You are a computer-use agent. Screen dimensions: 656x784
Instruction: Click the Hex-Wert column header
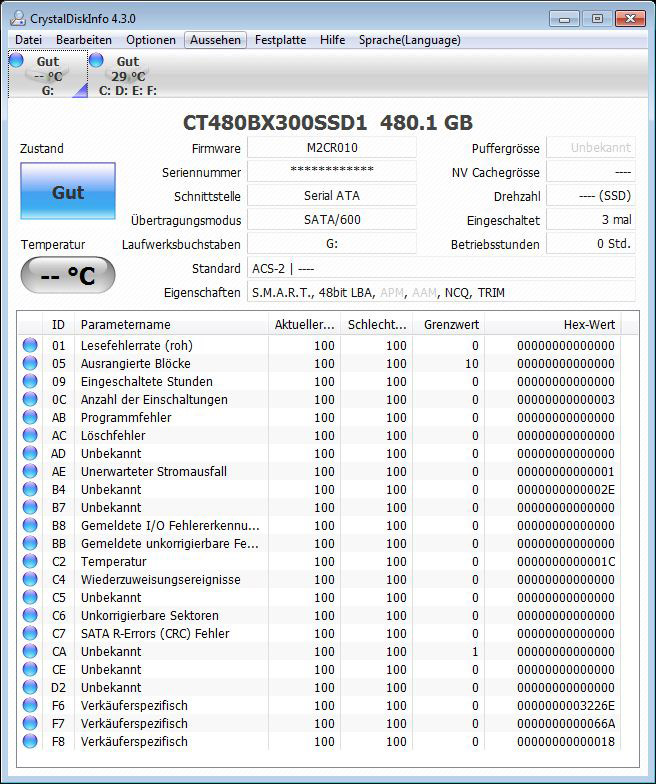pyautogui.click(x=553, y=324)
